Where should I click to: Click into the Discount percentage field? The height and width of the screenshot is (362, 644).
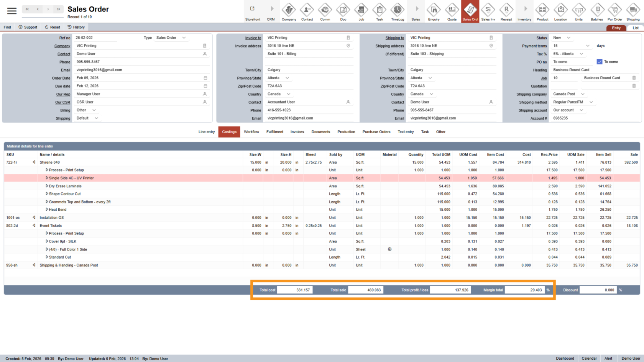click(x=597, y=290)
